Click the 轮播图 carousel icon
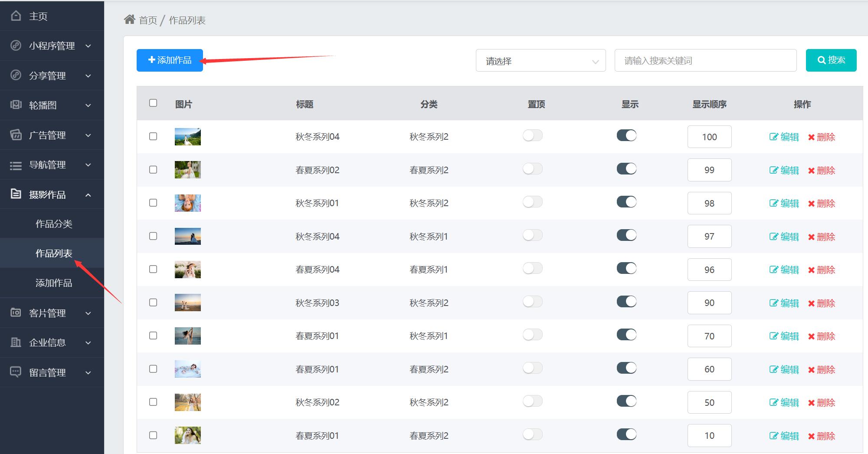This screenshot has width=868, height=454. pyautogui.click(x=16, y=105)
